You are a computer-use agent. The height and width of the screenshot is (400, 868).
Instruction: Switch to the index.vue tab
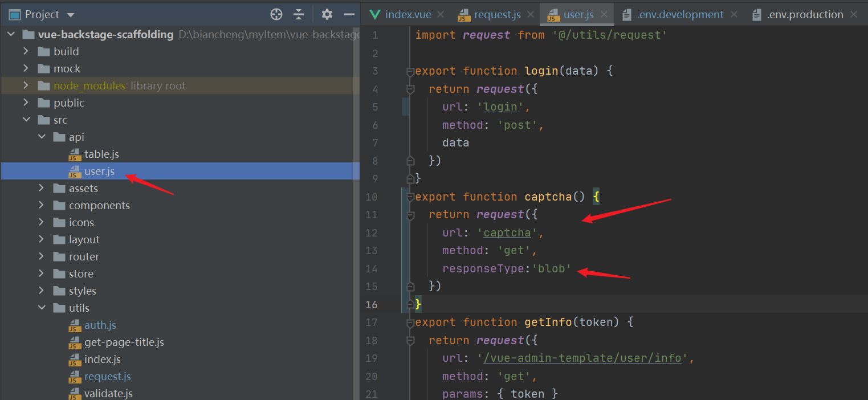click(408, 15)
